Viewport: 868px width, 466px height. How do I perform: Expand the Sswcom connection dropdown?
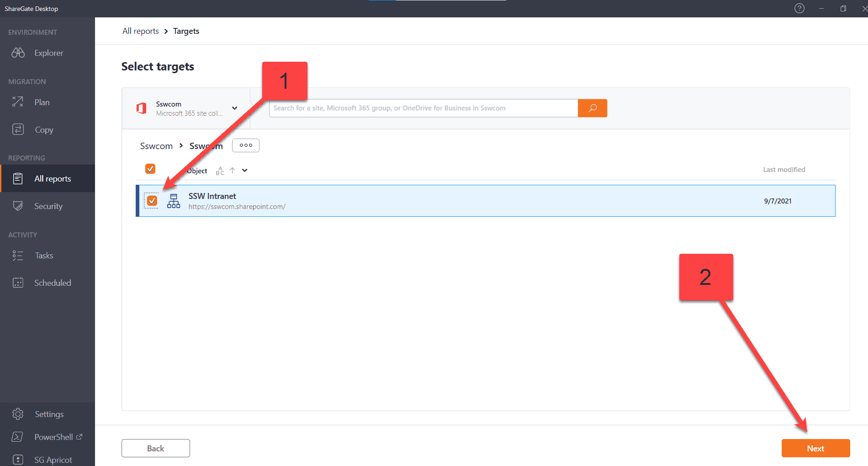tap(234, 108)
